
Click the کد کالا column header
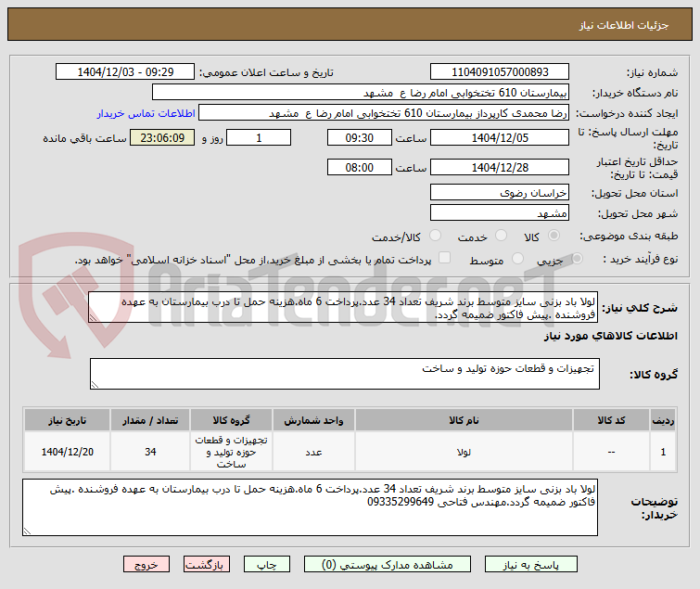(611, 420)
